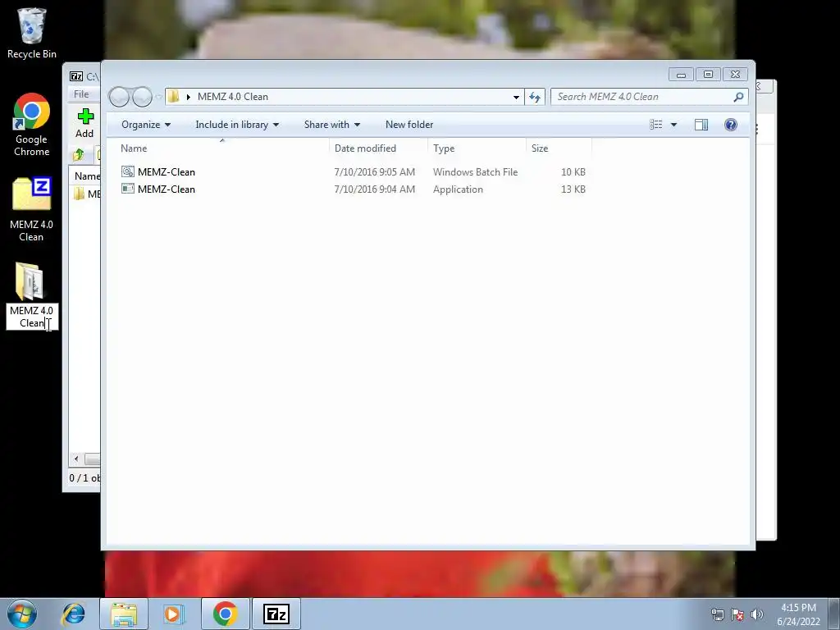Select the 7/10/2016 9:04 AM date cell
The image size is (840, 630).
click(x=374, y=189)
